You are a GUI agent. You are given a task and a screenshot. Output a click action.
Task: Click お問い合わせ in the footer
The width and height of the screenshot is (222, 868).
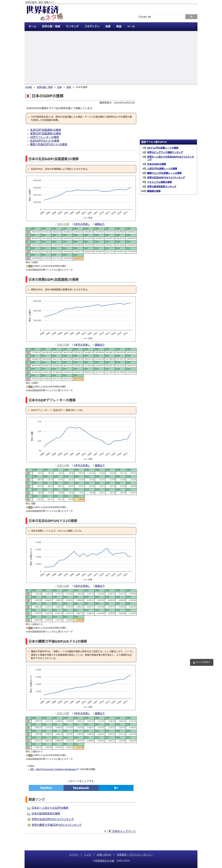[104, 855]
